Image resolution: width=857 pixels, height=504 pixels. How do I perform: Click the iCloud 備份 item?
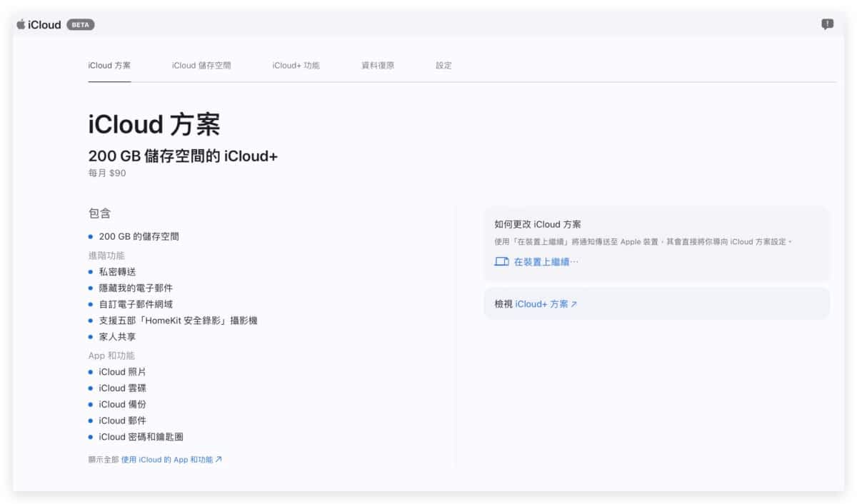coord(122,405)
